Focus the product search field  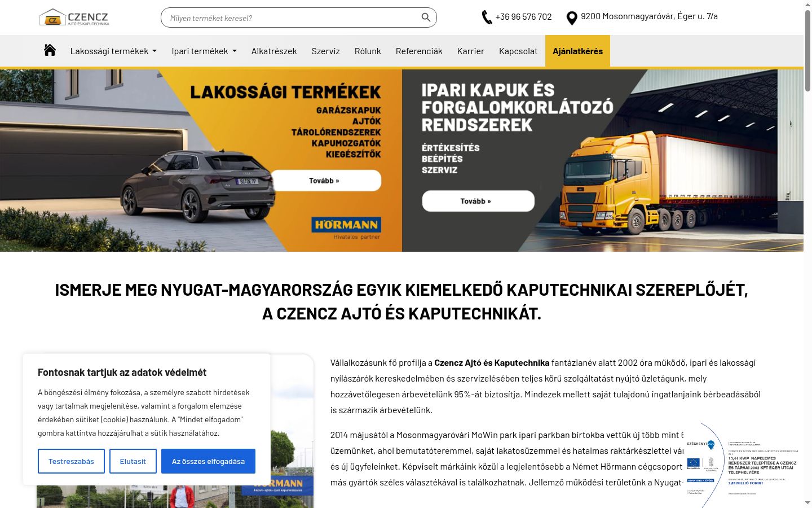pos(299,17)
